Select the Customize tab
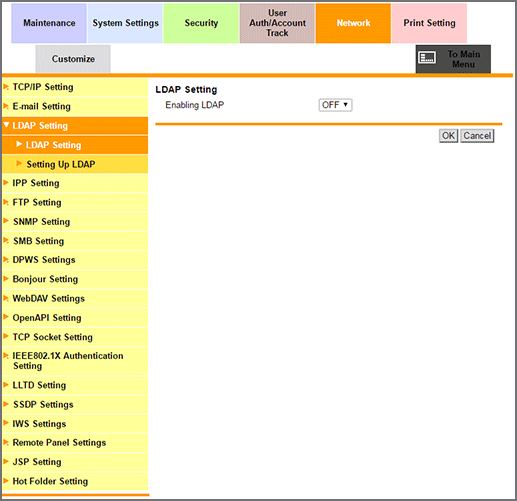This screenshot has width=517, height=501. [73, 59]
